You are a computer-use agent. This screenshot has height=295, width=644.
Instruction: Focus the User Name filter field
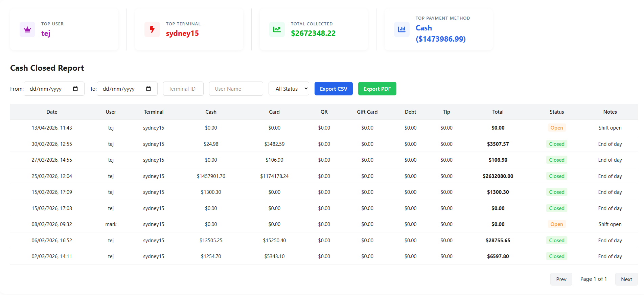click(x=236, y=89)
